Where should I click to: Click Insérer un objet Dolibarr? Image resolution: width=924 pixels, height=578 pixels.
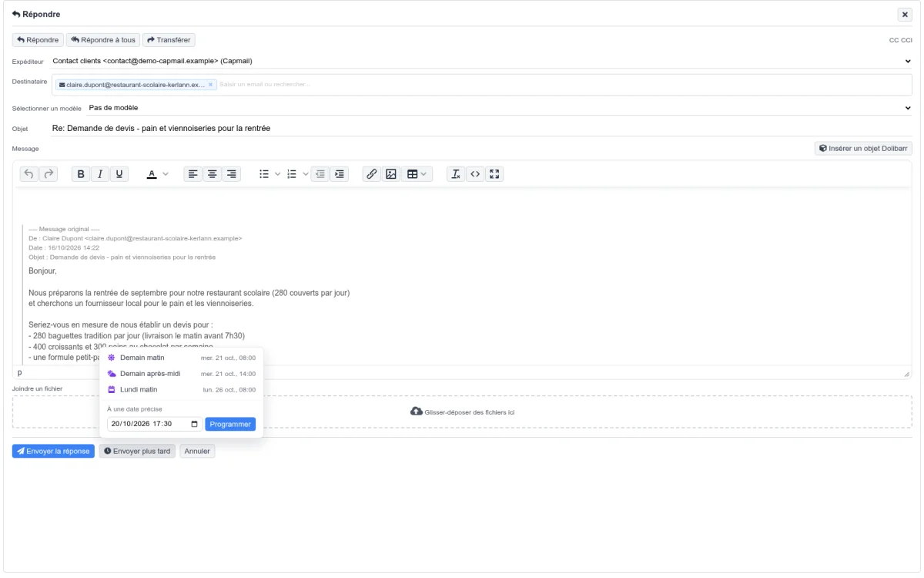tap(863, 148)
